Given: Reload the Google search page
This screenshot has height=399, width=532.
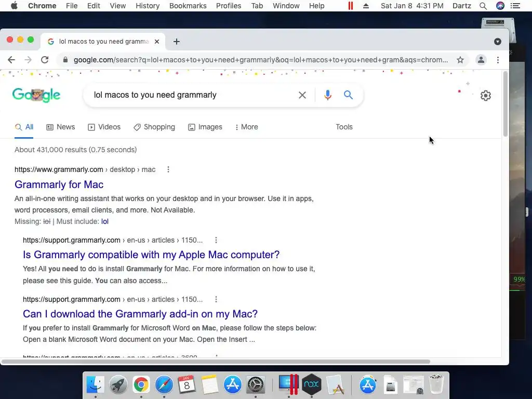Looking at the screenshot, I should (45, 60).
